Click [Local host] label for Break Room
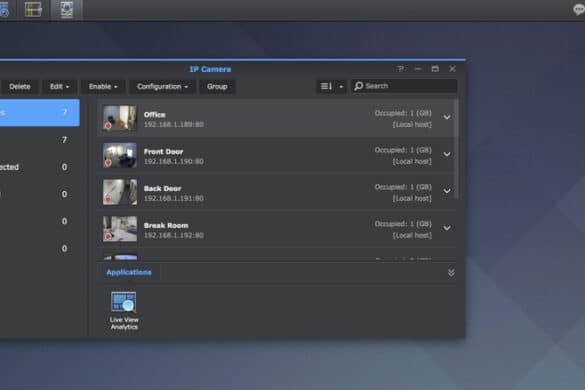Viewport: 585px width, 390px height. tap(412, 235)
